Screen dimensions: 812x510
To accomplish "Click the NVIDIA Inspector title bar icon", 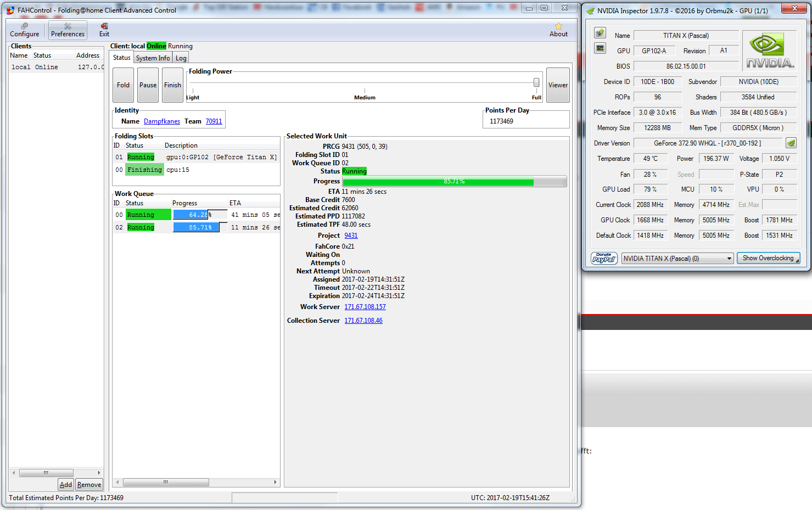I will [590, 10].
